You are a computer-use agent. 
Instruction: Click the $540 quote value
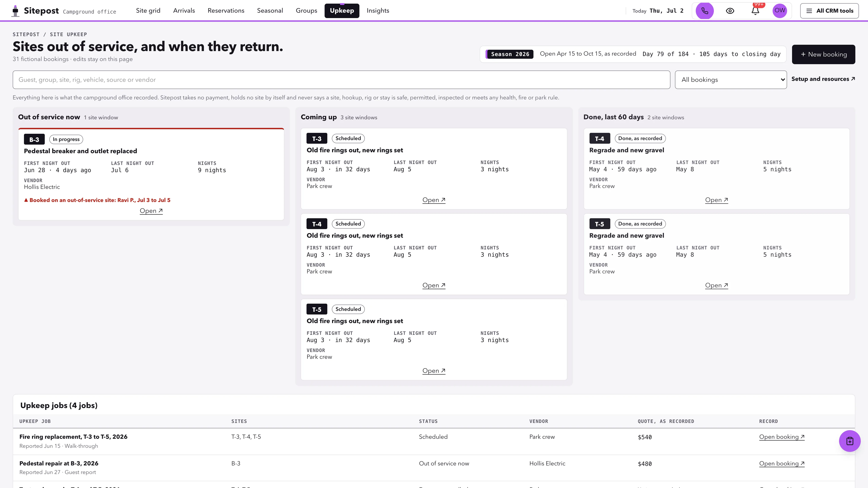645,437
